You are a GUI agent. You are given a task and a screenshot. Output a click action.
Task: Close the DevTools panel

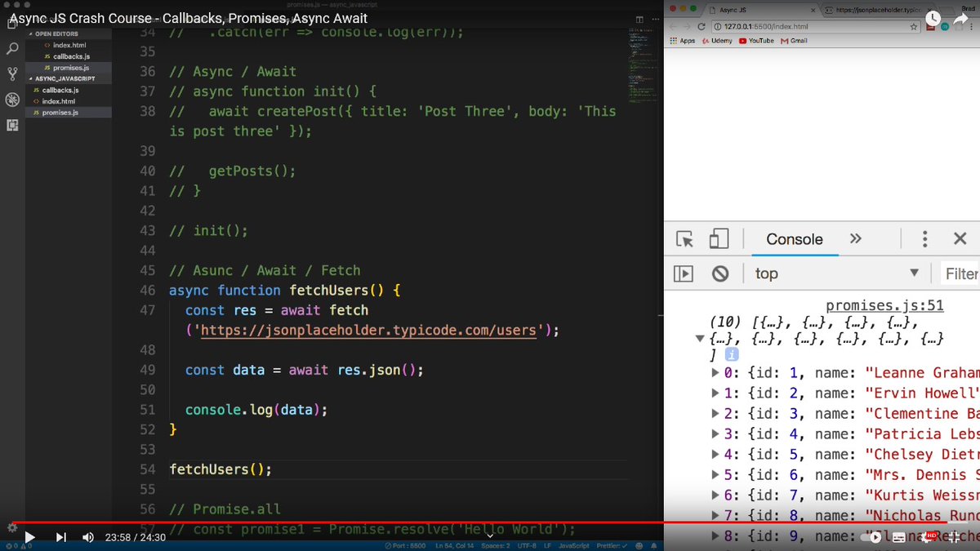point(960,239)
